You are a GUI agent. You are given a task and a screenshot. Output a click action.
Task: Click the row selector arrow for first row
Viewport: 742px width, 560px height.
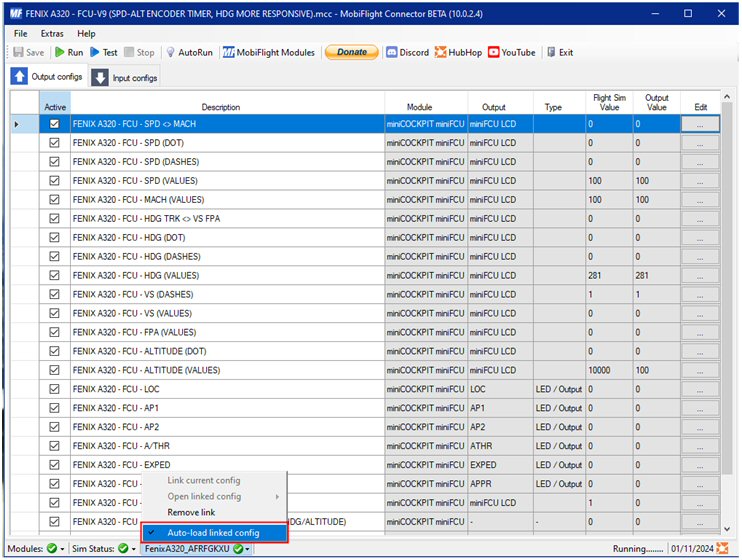click(17, 124)
